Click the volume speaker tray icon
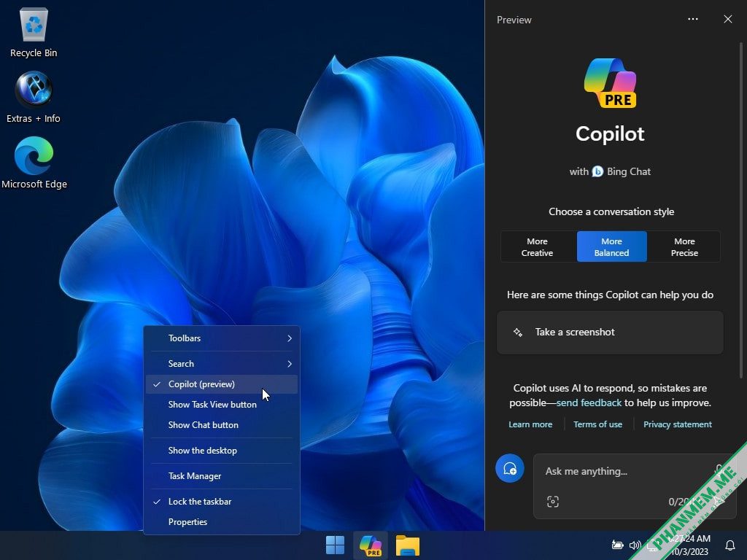The image size is (747, 560). pyautogui.click(x=635, y=545)
